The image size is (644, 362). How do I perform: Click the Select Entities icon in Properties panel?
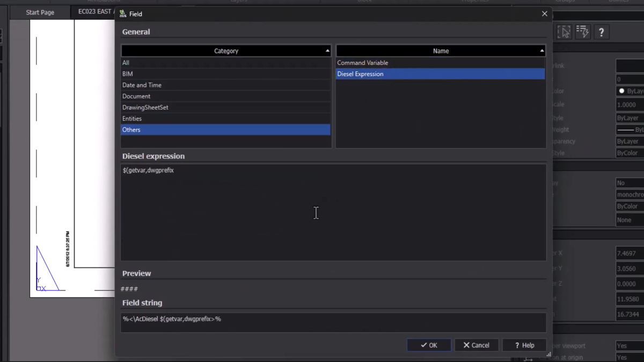coord(563,32)
